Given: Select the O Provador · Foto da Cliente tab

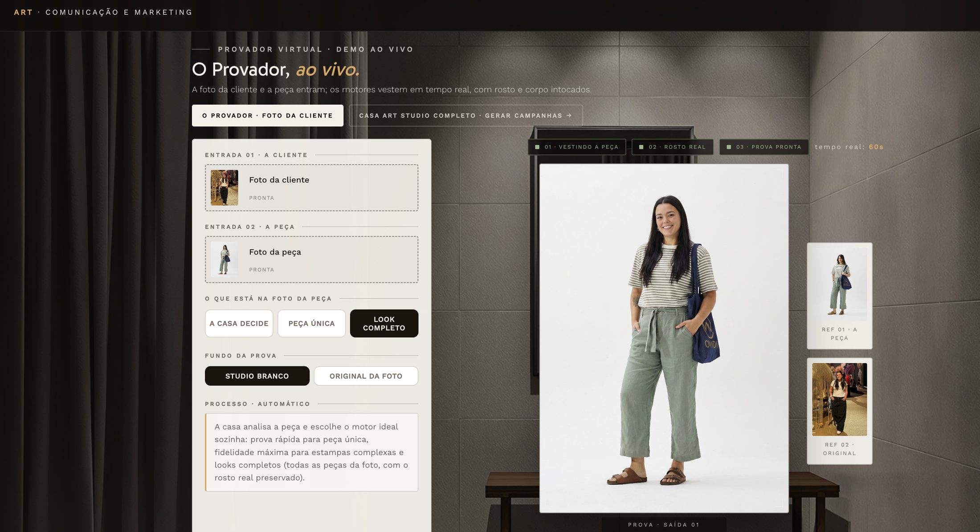Looking at the screenshot, I should pos(268,116).
